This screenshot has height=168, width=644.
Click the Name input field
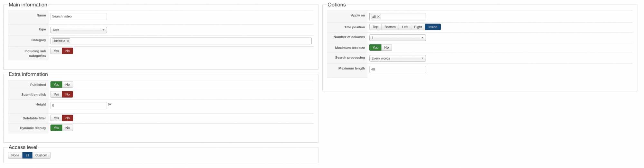[79, 16]
